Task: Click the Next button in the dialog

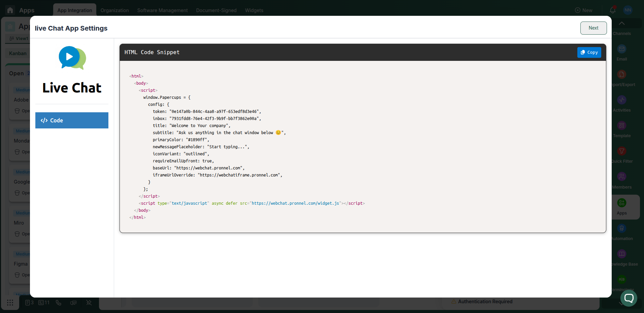Action: click(x=593, y=28)
